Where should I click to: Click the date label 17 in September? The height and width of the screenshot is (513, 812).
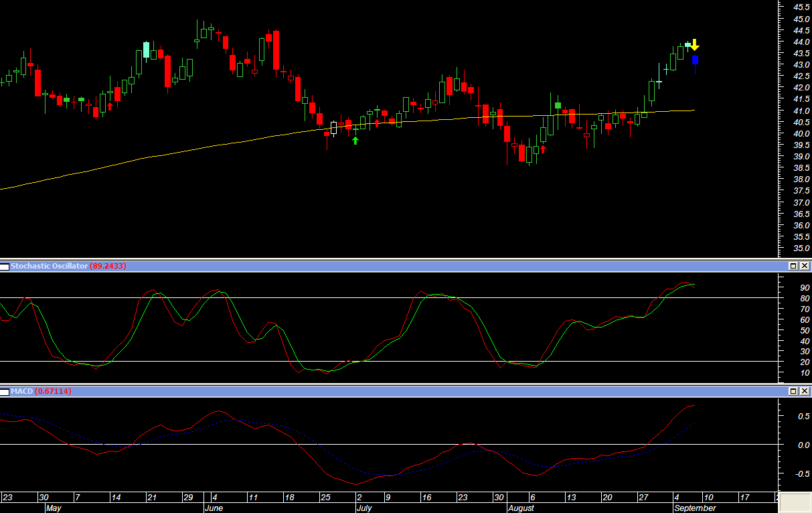(744, 498)
